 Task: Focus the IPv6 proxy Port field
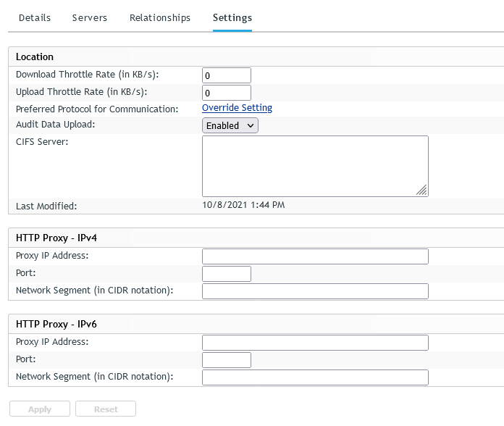pos(227,360)
